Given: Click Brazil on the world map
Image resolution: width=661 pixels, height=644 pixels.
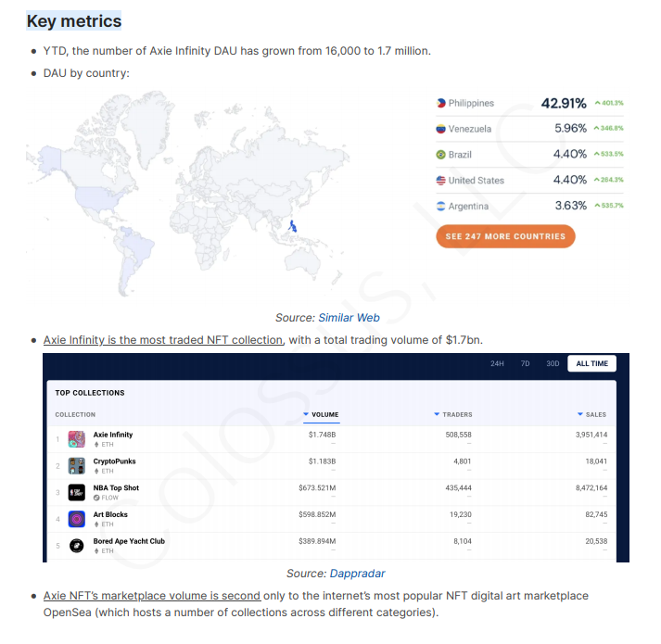Looking at the screenshot, I should pos(138,247).
